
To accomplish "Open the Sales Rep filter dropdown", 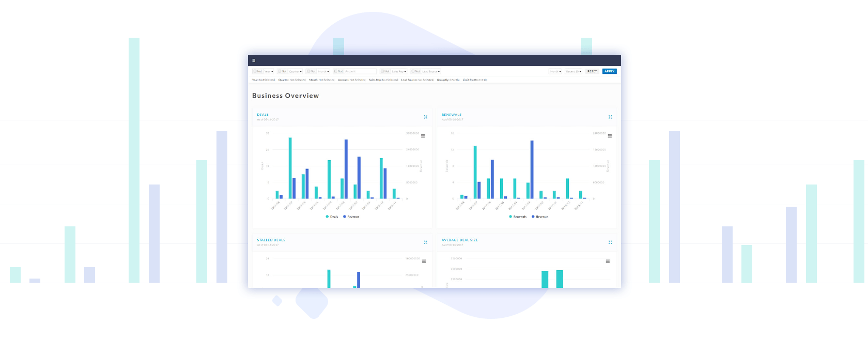I will [399, 71].
